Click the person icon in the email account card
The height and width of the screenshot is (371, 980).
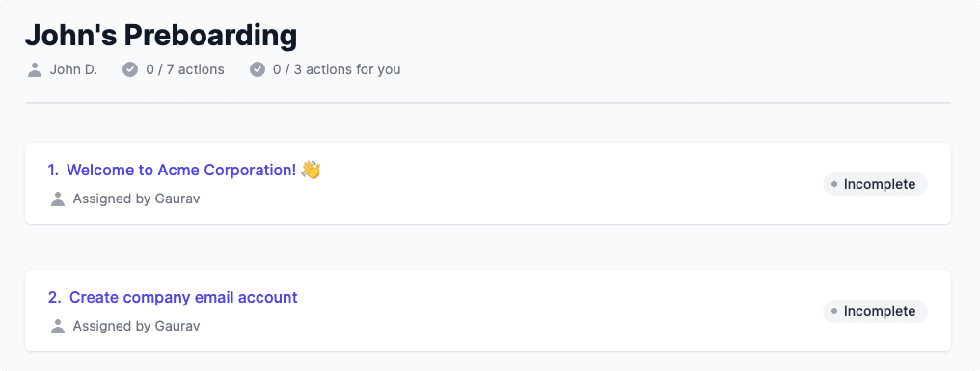click(x=58, y=326)
